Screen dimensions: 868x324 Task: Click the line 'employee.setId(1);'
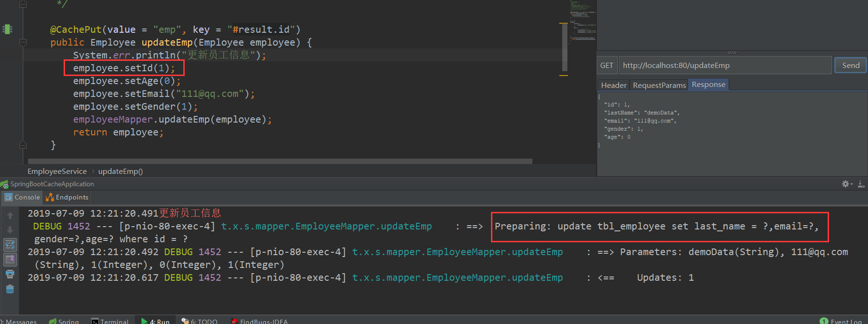point(124,68)
